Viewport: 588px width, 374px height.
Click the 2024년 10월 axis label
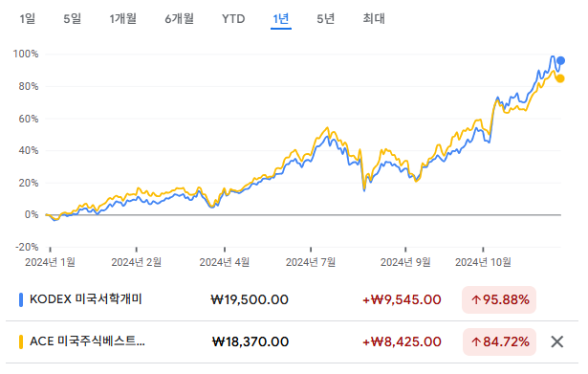click(x=483, y=262)
